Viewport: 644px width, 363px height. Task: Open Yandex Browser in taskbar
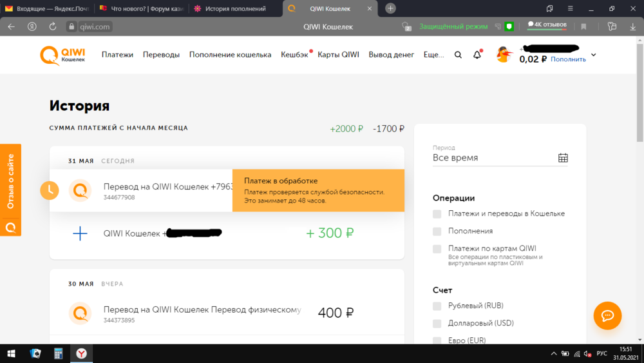tap(81, 353)
